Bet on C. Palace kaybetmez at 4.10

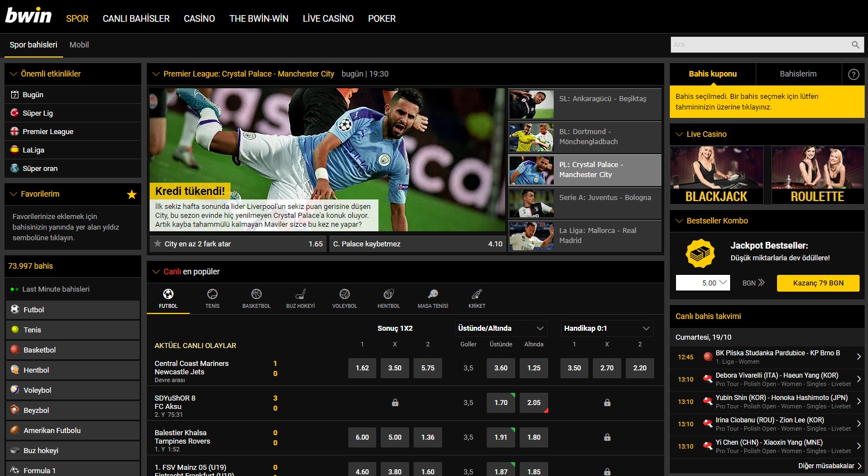[418, 244]
